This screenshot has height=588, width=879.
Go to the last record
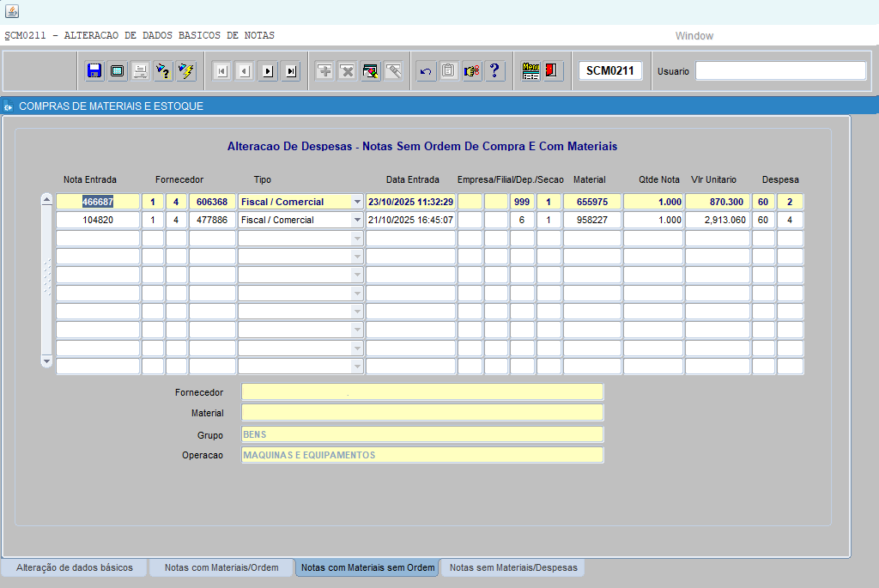291,71
